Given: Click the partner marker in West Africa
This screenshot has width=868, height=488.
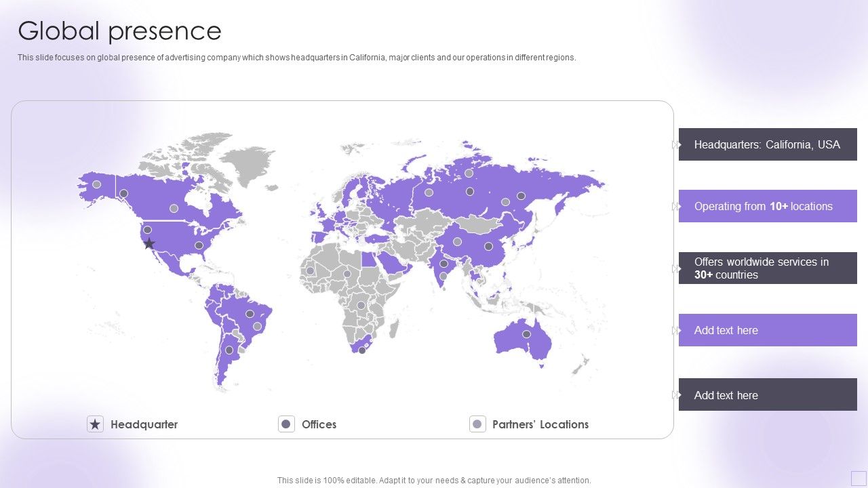Looking at the screenshot, I should pos(310,270).
